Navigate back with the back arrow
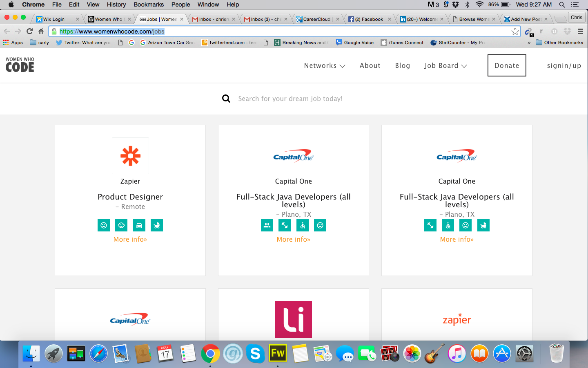 (7, 31)
